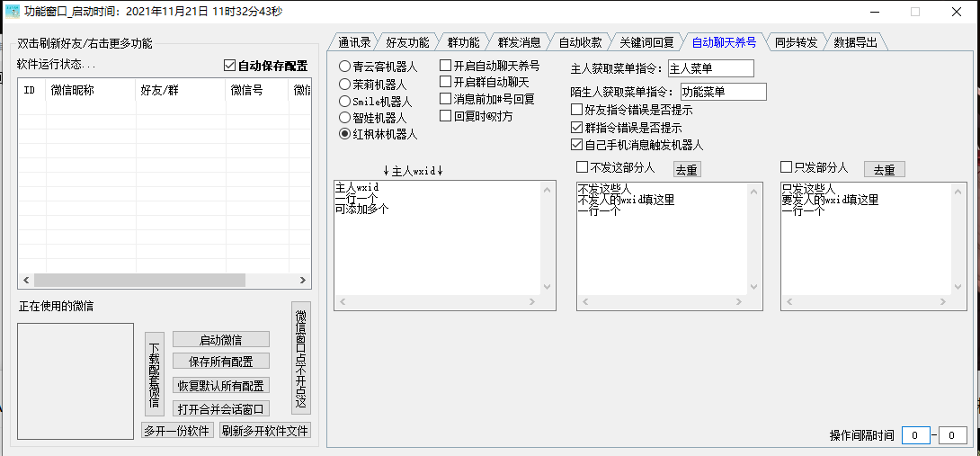Click 主人获取菜单指令 input field
The height and width of the screenshot is (456, 980).
710,68
